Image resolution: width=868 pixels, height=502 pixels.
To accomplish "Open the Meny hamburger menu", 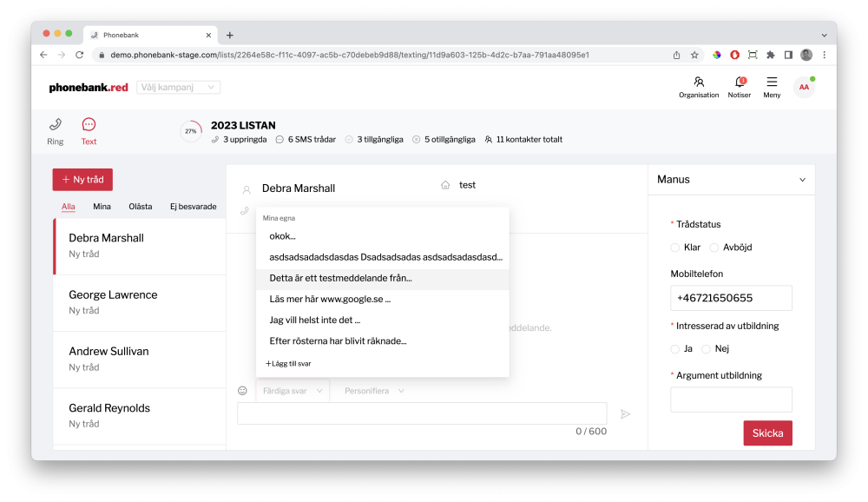I will [772, 83].
